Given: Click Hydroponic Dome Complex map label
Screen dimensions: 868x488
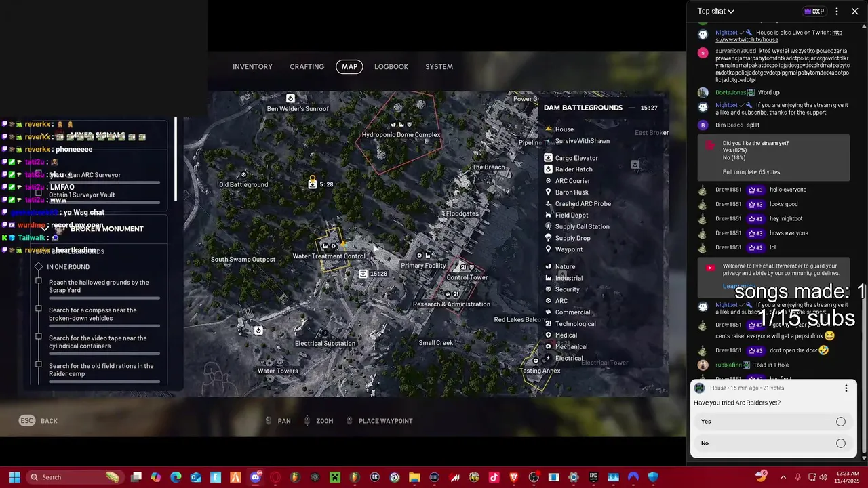Looking at the screenshot, I should (x=401, y=135).
